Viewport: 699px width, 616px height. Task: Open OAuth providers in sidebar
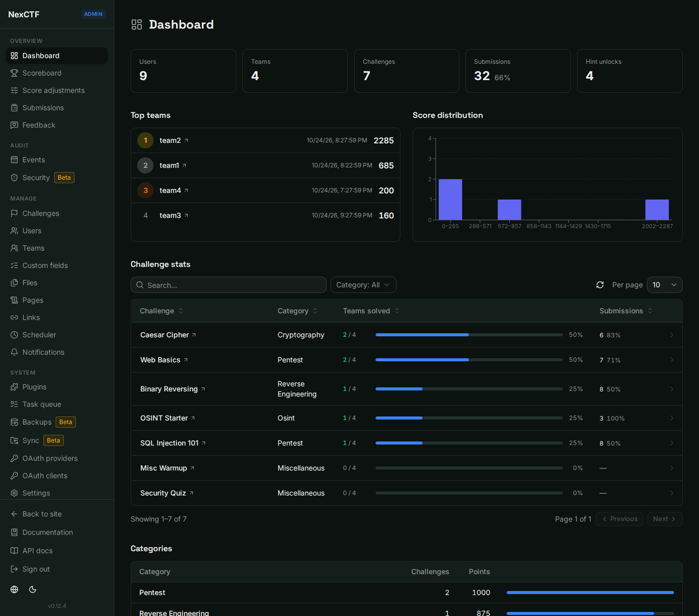point(57,458)
